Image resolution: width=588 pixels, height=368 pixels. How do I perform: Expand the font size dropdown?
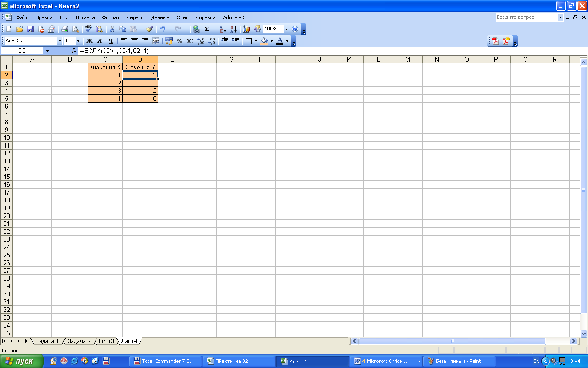[78, 41]
